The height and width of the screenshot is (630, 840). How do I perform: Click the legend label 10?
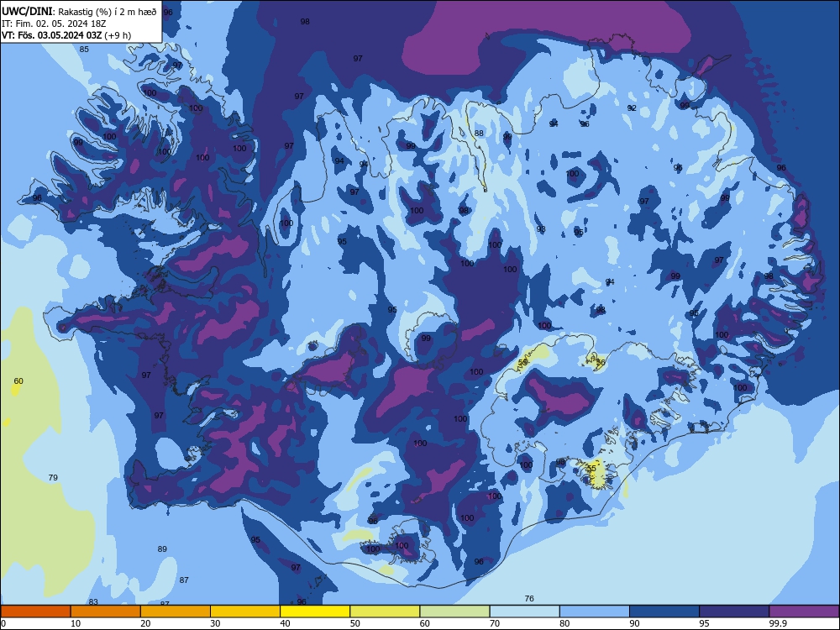coord(76,623)
